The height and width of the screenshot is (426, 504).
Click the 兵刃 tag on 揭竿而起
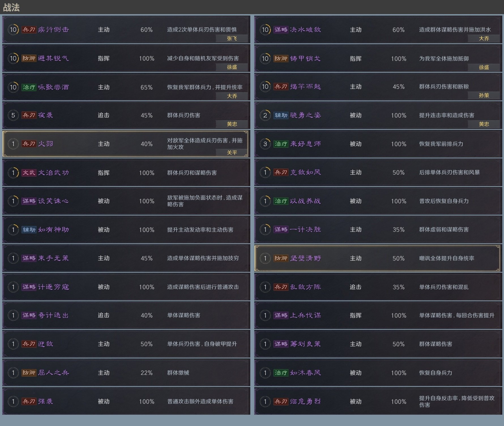(x=281, y=87)
